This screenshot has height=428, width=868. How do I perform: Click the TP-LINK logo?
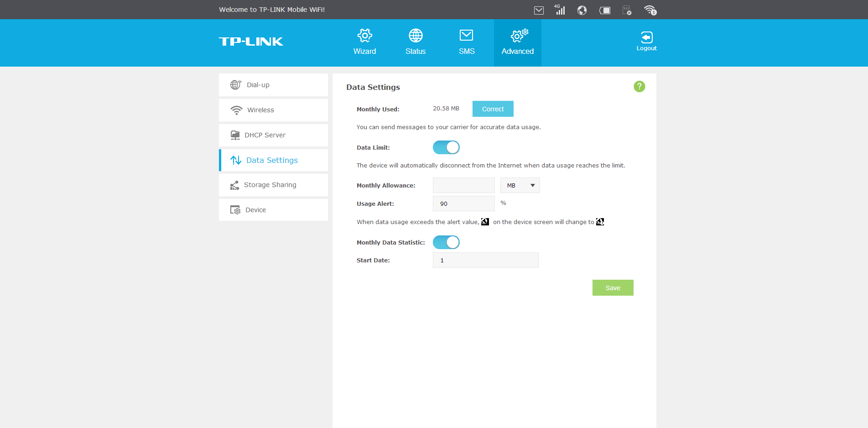(x=251, y=42)
